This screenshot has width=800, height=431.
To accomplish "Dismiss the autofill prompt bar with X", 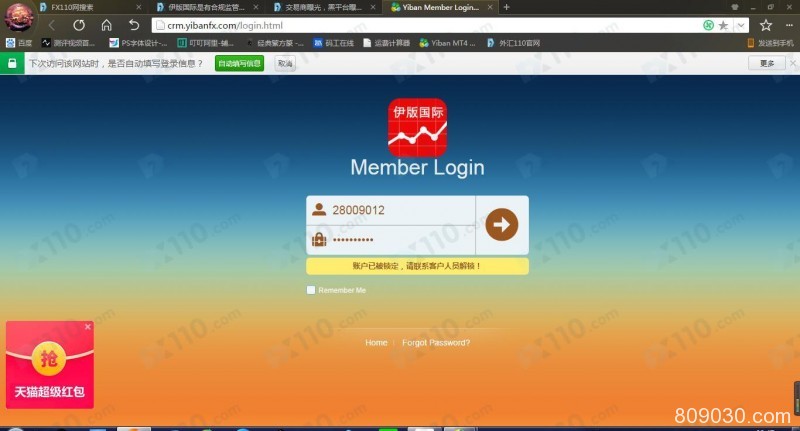I will [792, 63].
